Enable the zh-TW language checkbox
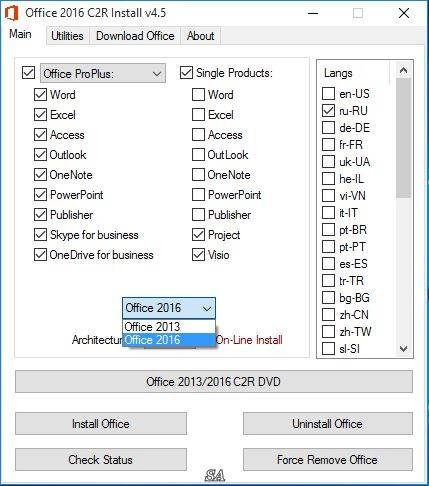 (328, 332)
